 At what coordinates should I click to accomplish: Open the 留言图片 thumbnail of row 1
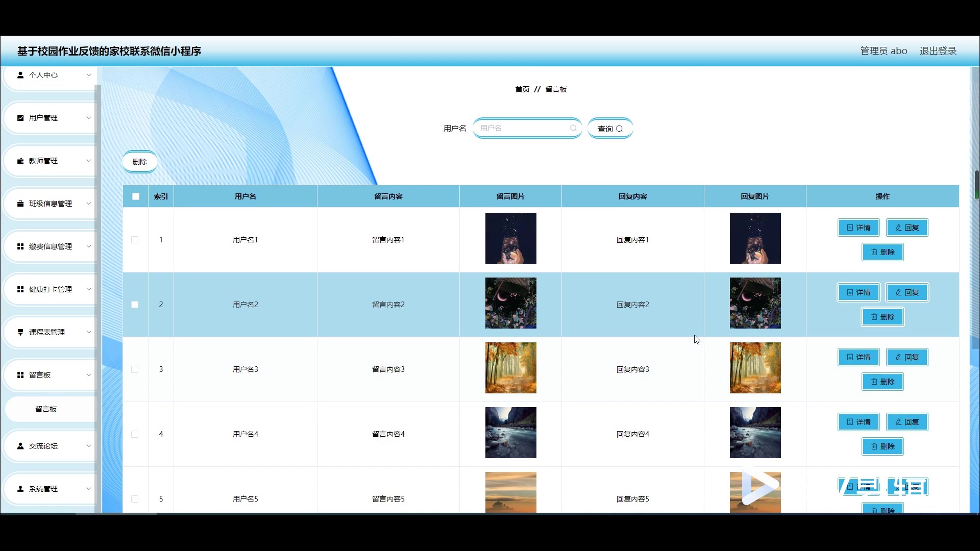tap(510, 238)
